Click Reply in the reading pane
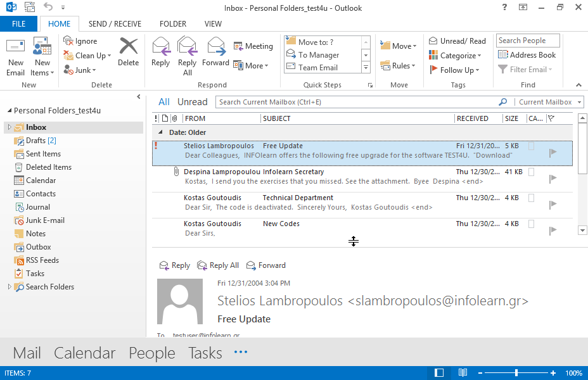 (x=175, y=265)
